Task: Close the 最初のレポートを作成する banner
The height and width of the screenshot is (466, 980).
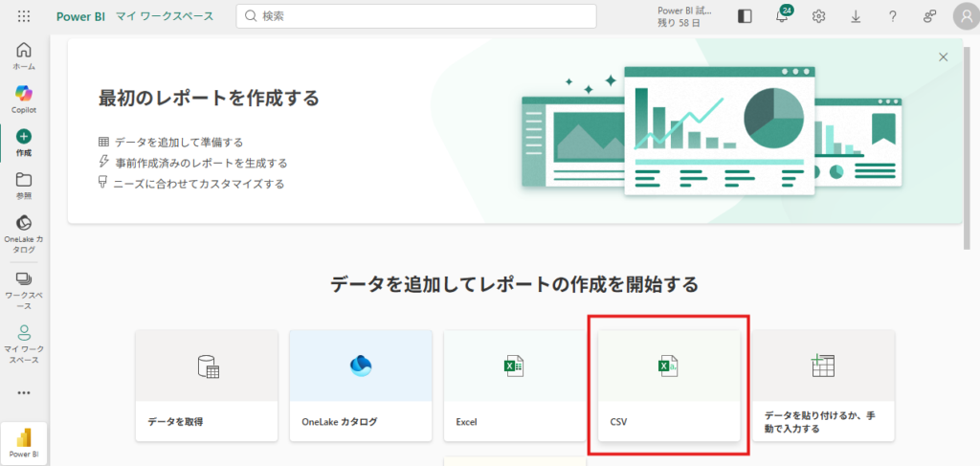Action: tap(944, 57)
